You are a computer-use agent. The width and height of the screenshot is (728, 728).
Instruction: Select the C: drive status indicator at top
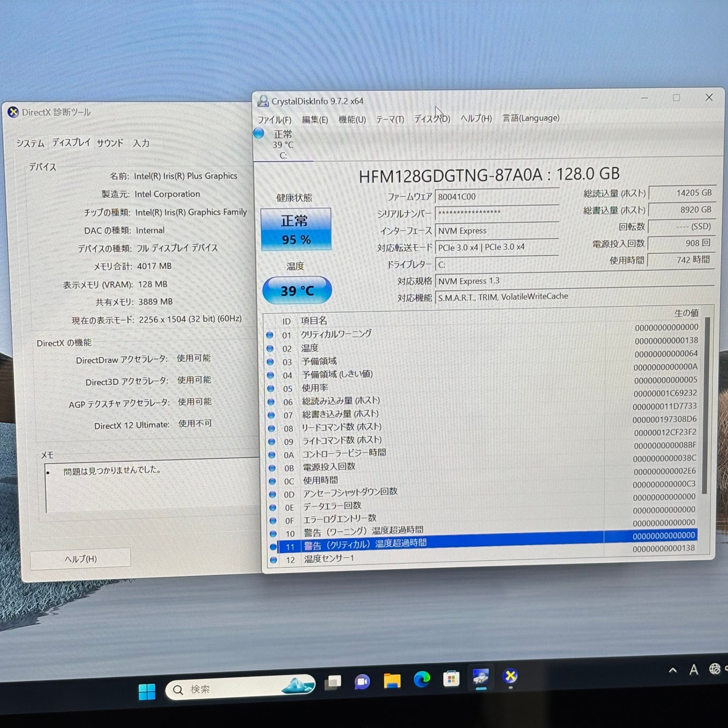pyautogui.click(x=283, y=145)
